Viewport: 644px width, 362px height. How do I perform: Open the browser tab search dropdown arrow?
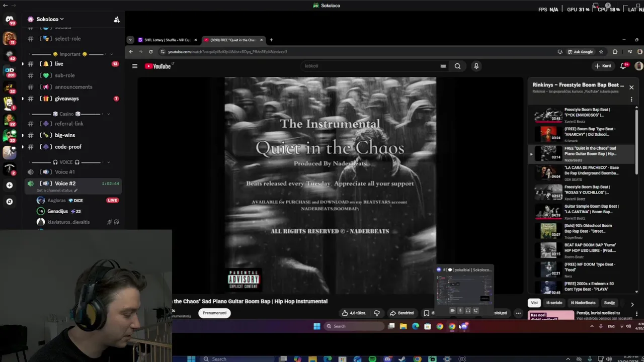130,40
